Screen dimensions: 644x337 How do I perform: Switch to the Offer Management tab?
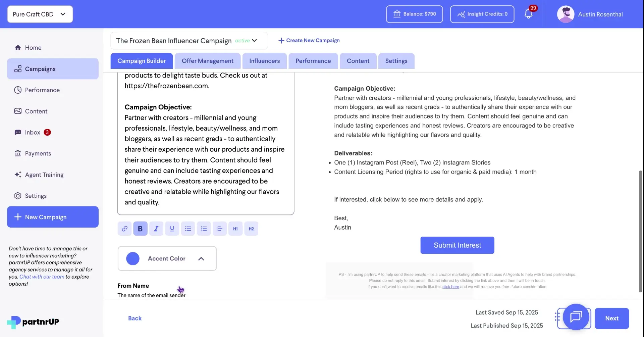tap(207, 61)
